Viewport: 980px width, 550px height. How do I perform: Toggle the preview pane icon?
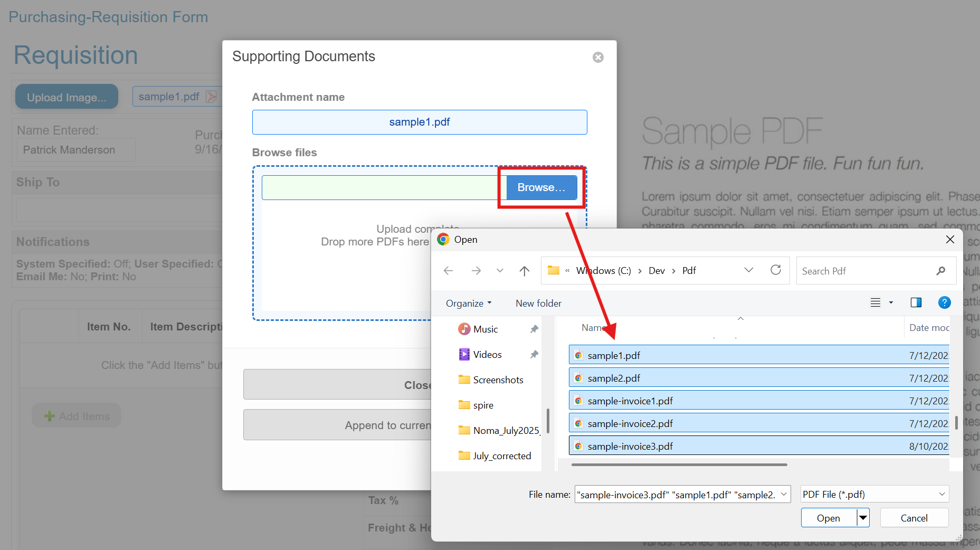[x=916, y=302]
